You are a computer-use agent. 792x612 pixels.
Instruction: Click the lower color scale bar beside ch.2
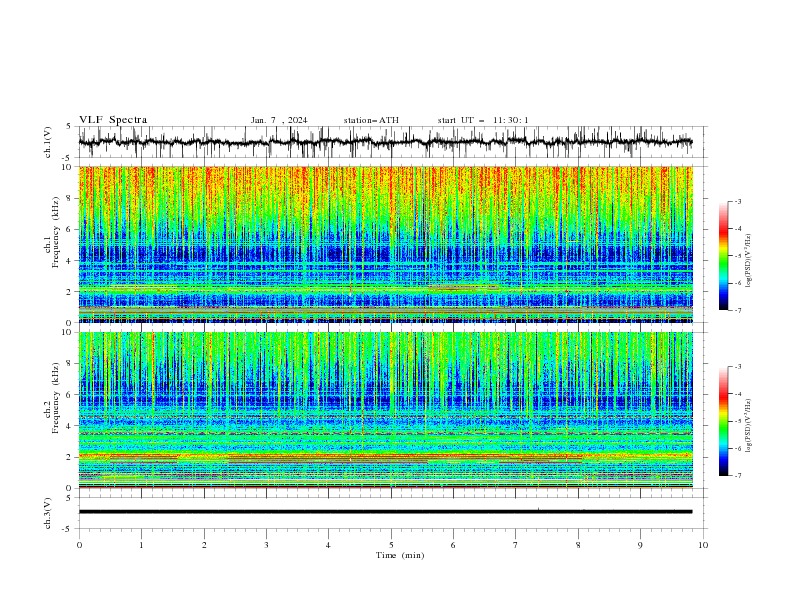coord(724,421)
